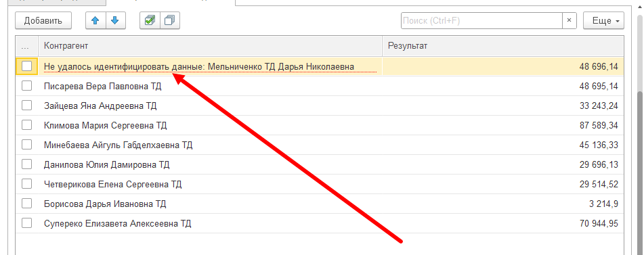Select Минебаева Айгуль Габделхаевна ТД name
The width and height of the screenshot is (644, 255).
(x=119, y=145)
